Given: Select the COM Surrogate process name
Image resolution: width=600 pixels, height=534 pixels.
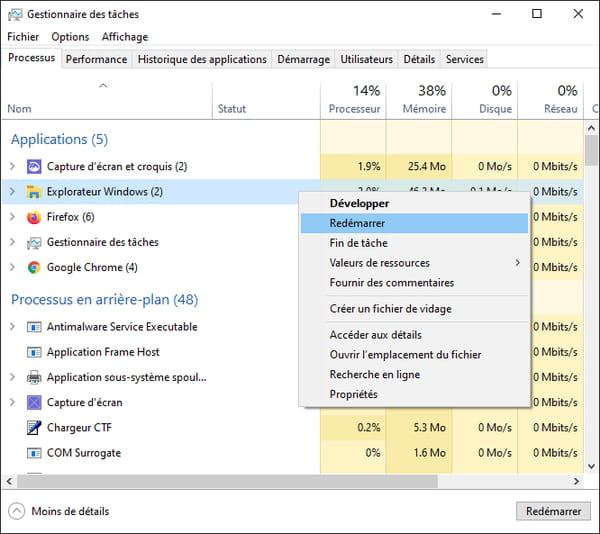Looking at the screenshot, I should pos(84,453).
